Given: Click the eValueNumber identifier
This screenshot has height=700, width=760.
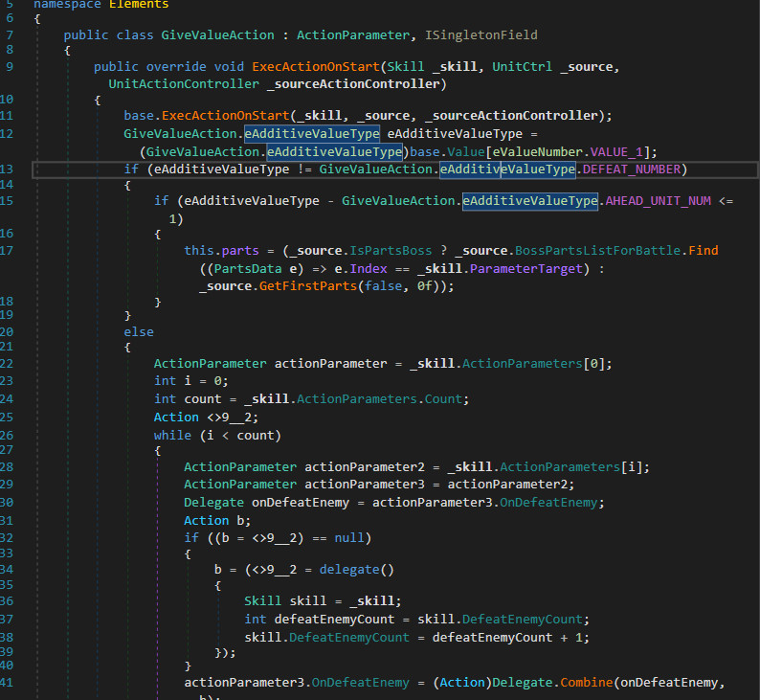Looking at the screenshot, I should click(537, 152).
